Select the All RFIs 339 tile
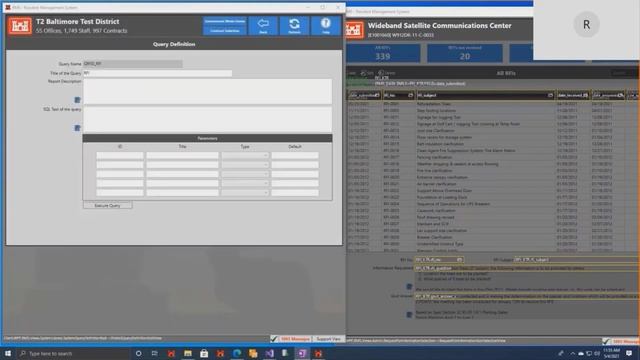This screenshot has width=640, height=360. pos(383,53)
